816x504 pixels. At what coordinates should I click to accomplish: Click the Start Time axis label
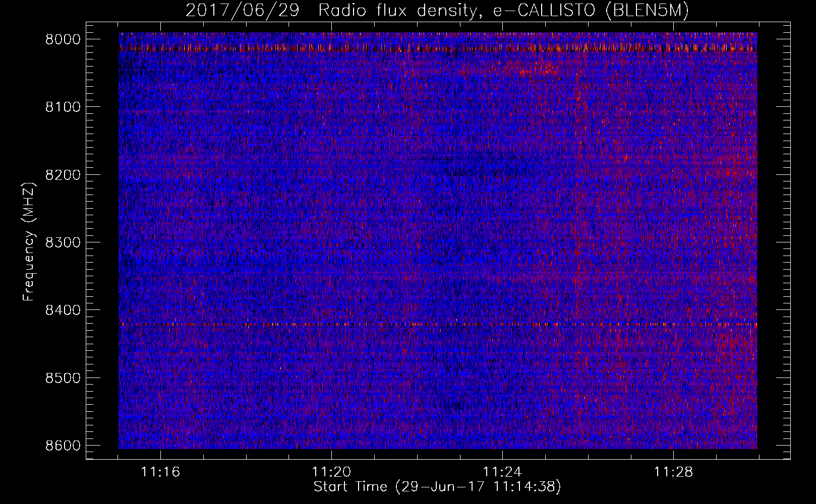pyautogui.click(x=437, y=487)
